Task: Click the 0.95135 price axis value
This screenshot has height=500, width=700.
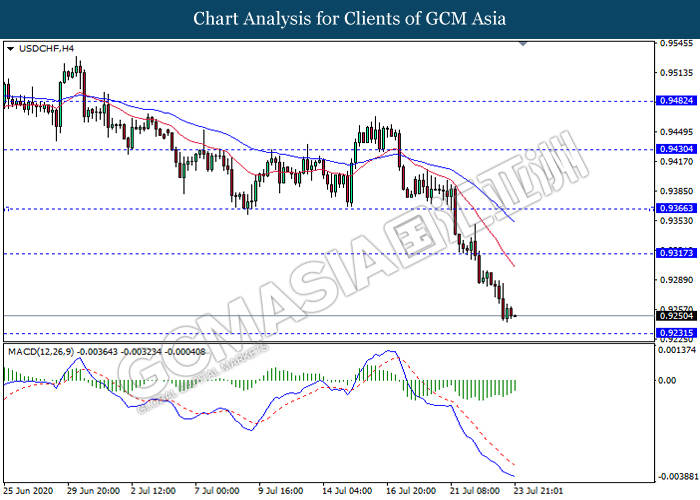Action: [x=677, y=73]
